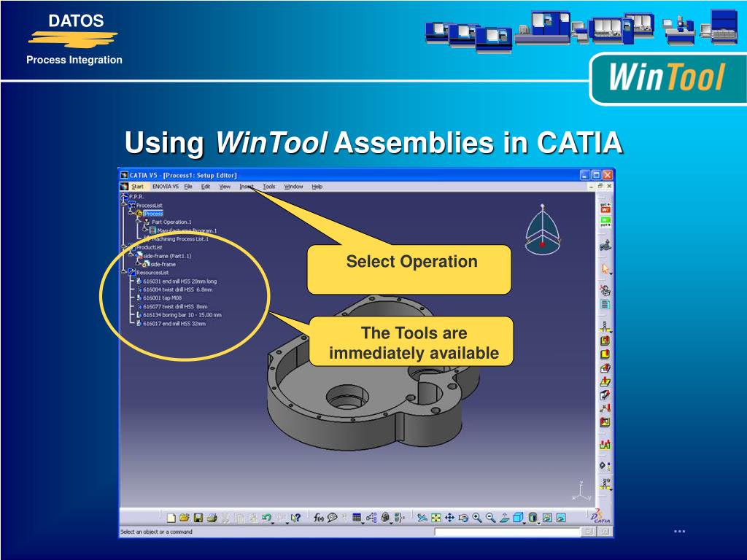Viewport: 747px width, 560px height.
Task: Open the Start menu in CATIA
Action: coord(137,187)
